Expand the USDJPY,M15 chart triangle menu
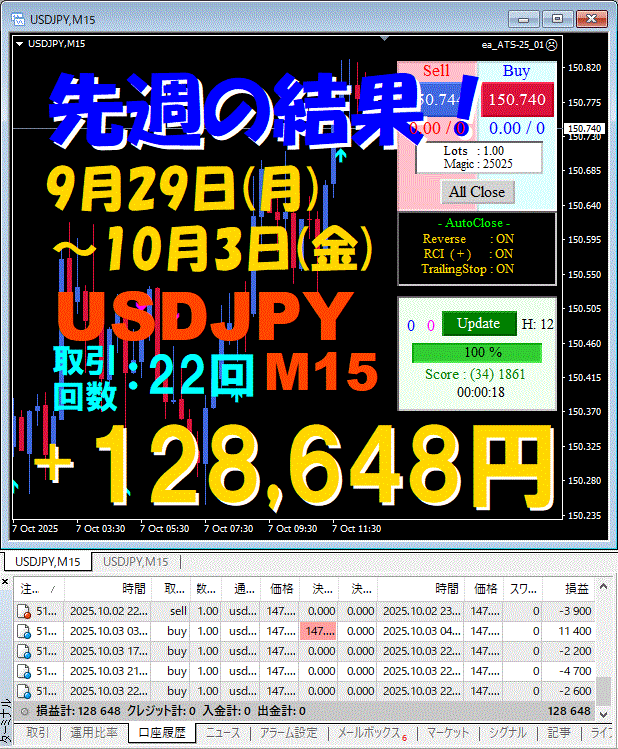This screenshot has height=749, width=618. pyautogui.click(x=19, y=44)
